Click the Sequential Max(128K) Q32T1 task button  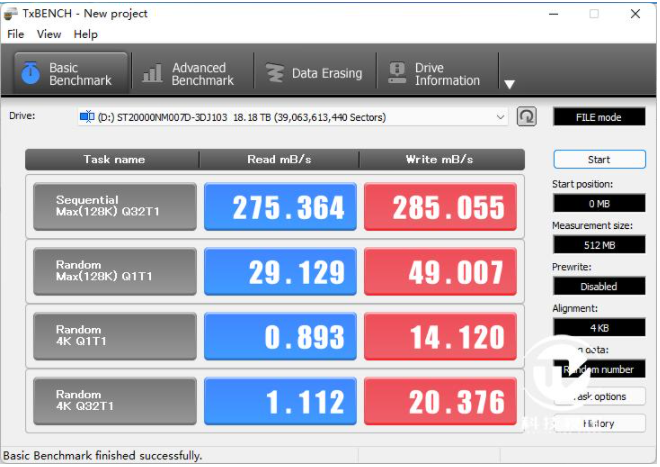[114, 207]
